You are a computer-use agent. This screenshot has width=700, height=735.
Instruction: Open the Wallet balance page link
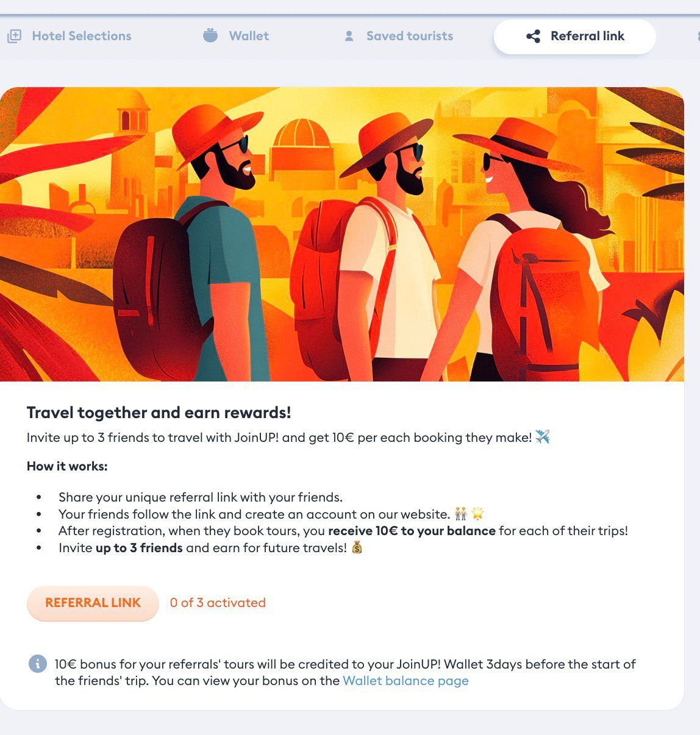(x=405, y=681)
